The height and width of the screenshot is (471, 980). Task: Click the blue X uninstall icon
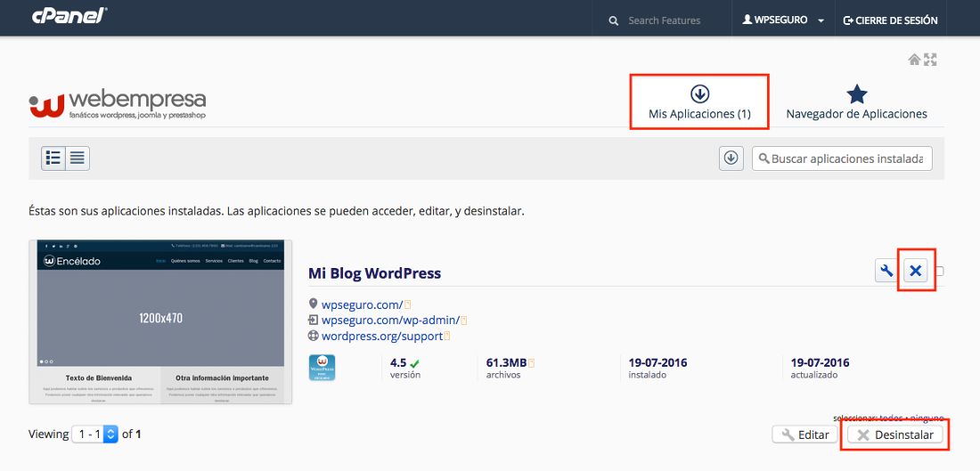[x=915, y=272]
